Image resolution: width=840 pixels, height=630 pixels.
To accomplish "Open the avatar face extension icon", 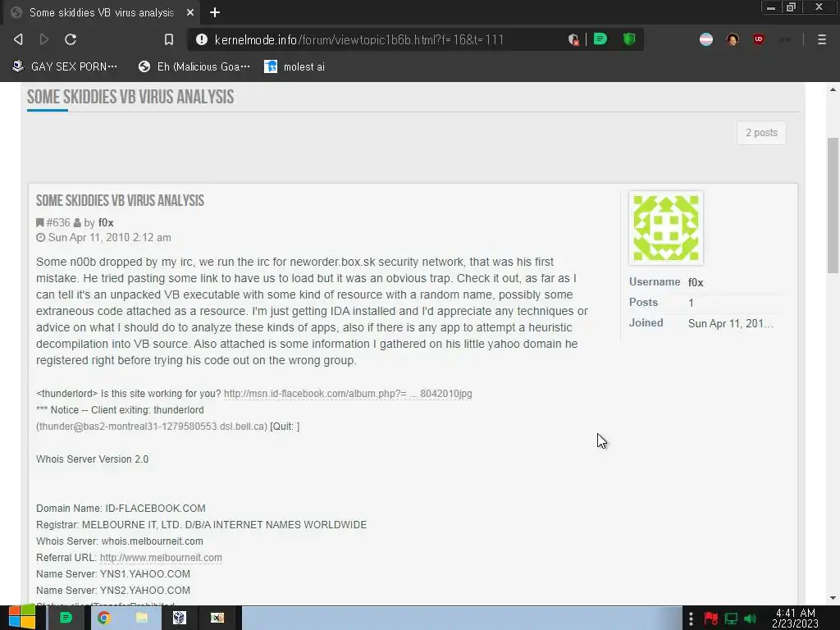I will (733, 39).
